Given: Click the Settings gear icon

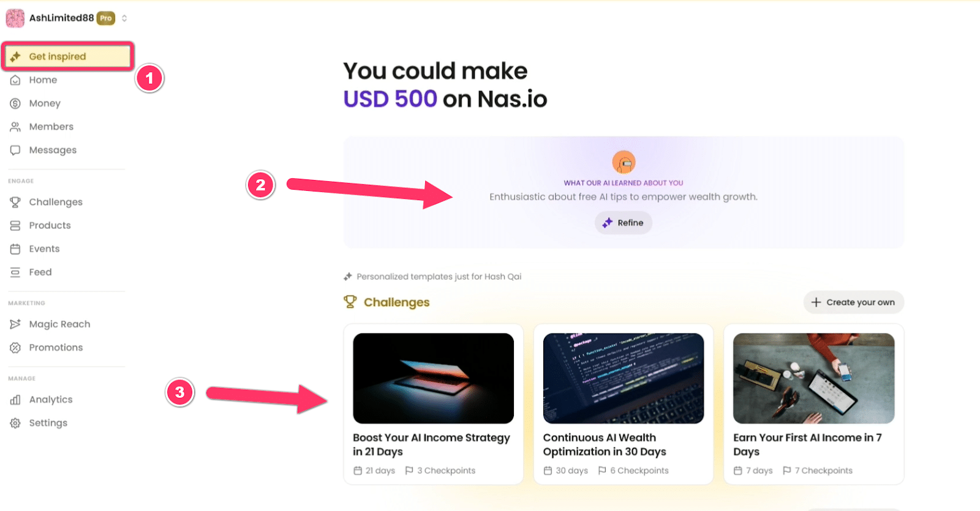Looking at the screenshot, I should (15, 423).
